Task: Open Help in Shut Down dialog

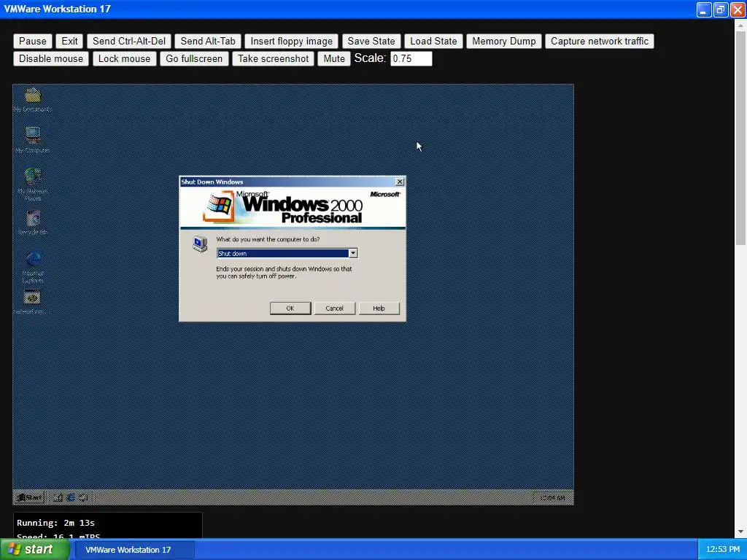Action: 379,308
